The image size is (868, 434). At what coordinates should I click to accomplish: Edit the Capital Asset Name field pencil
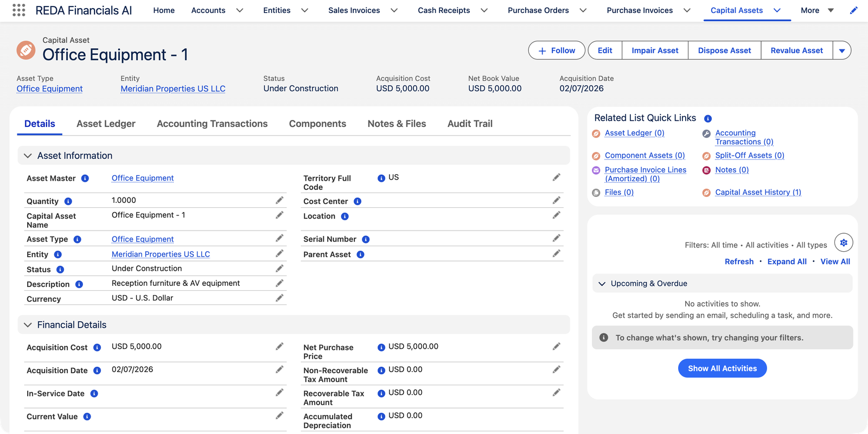point(279,215)
